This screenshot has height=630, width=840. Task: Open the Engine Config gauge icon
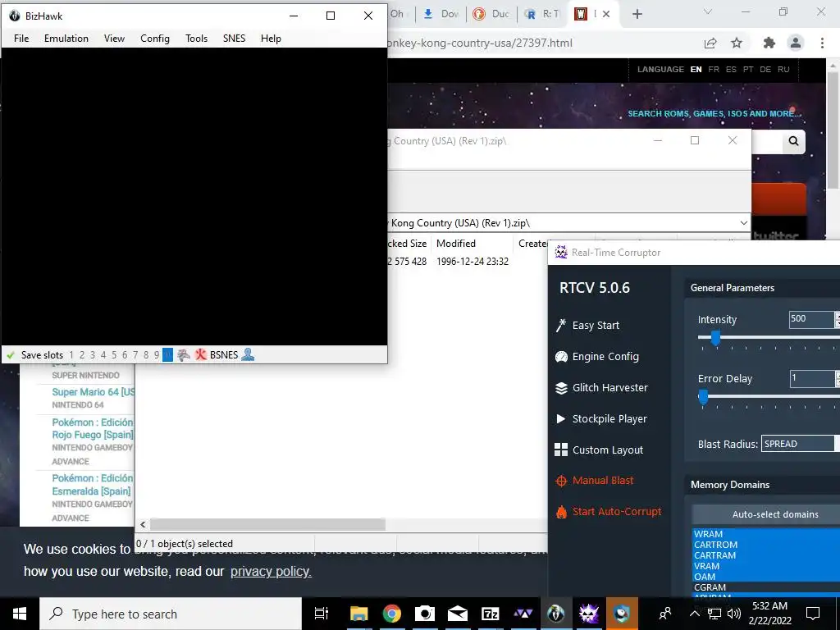(561, 357)
